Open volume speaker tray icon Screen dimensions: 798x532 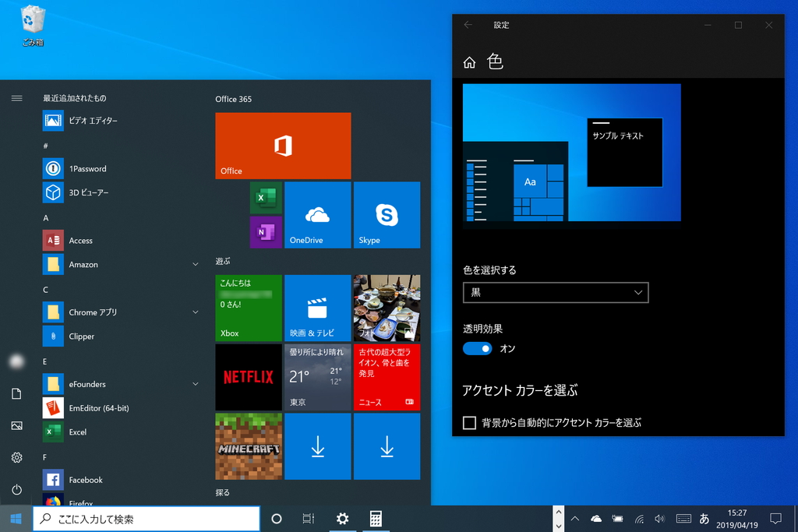(x=659, y=519)
